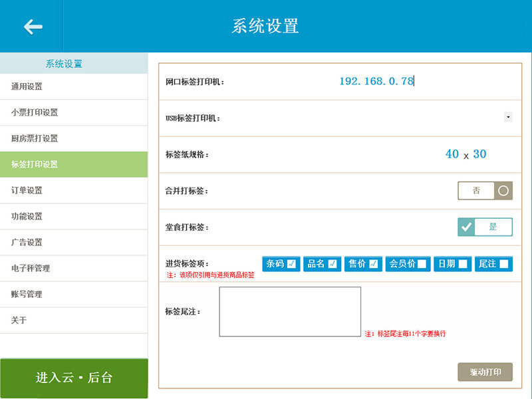Toggle the 合并打标签 switch
This screenshot has width=532, height=399.
tap(485, 191)
